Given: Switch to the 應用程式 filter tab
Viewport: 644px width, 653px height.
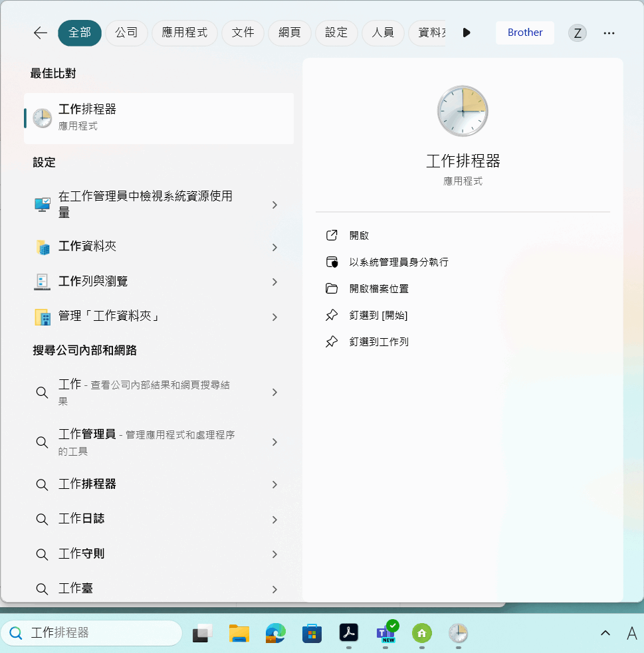Looking at the screenshot, I should [184, 33].
